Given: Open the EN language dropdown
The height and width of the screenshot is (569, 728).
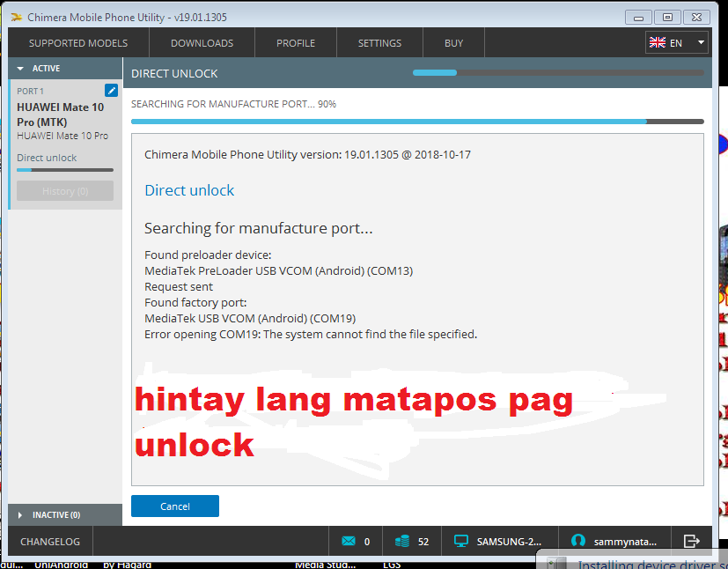Looking at the screenshot, I should 676,43.
